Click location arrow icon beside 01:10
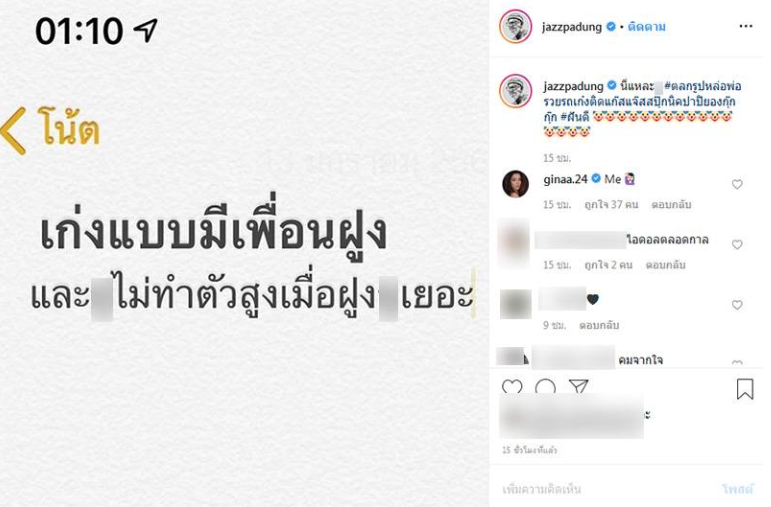The image size is (771, 507). [x=146, y=30]
